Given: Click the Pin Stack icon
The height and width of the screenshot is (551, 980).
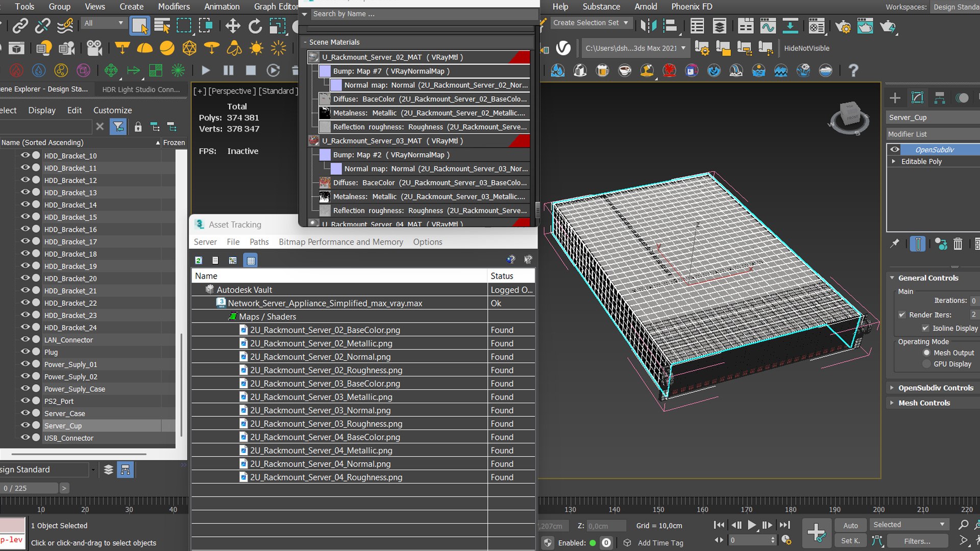Looking at the screenshot, I should click(x=895, y=244).
